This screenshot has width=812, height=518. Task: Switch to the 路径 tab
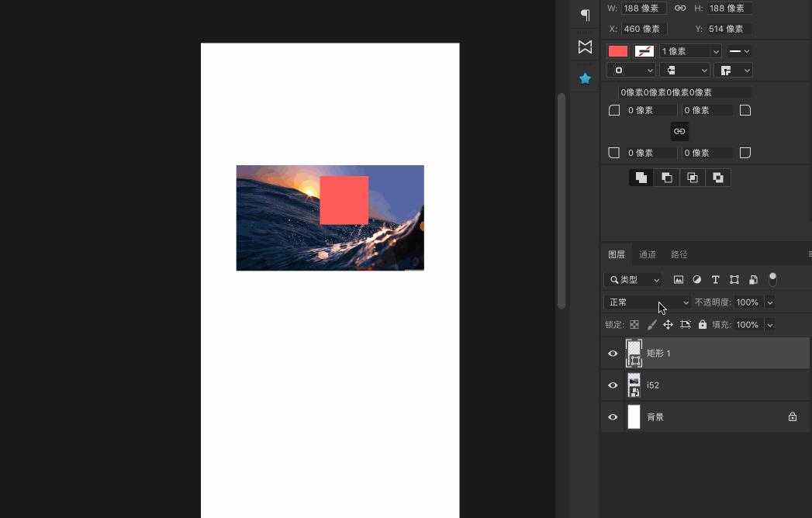[x=679, y=254]
